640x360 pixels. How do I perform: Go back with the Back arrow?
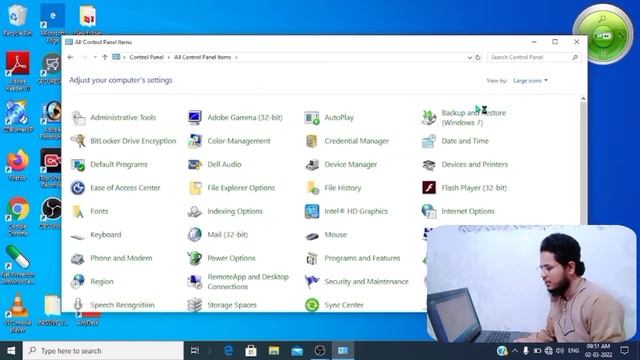[x=71, y=58]
